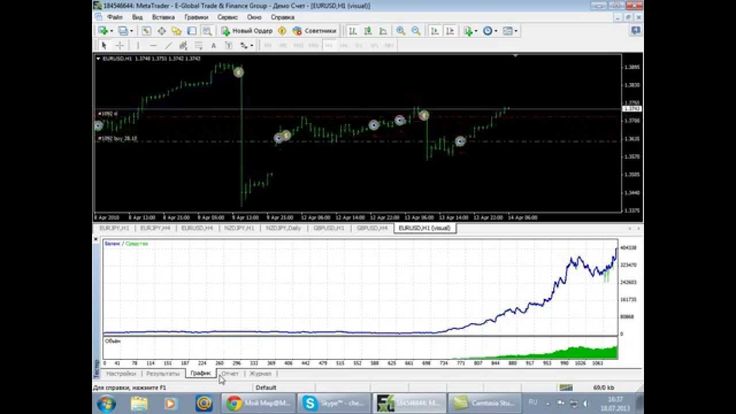Toggle the Strategy Tester icon
This screenshot has height=414, width=736.
tap(207, 31)
